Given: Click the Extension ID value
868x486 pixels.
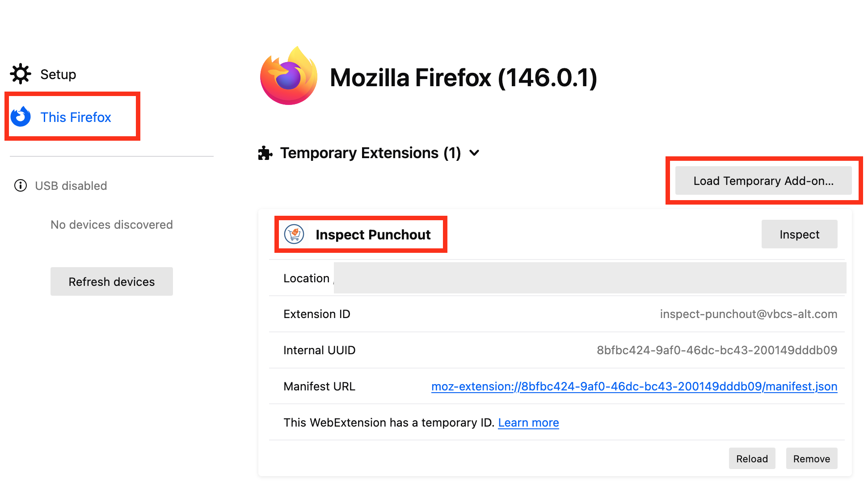Looking at the screenshot, I should [749, 314].
